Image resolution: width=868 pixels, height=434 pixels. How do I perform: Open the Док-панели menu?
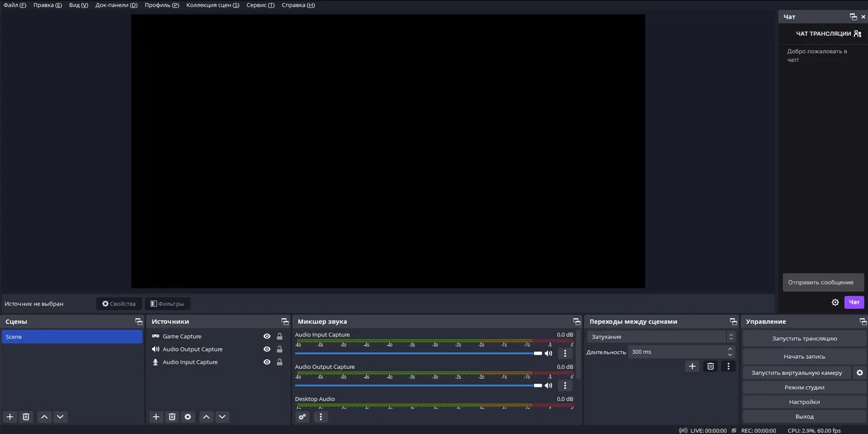tap(117, 5)
